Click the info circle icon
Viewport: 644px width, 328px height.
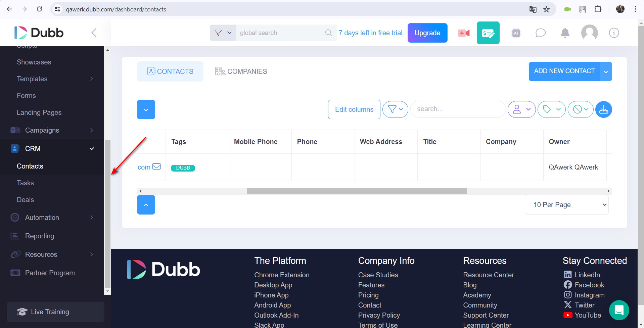614,33
